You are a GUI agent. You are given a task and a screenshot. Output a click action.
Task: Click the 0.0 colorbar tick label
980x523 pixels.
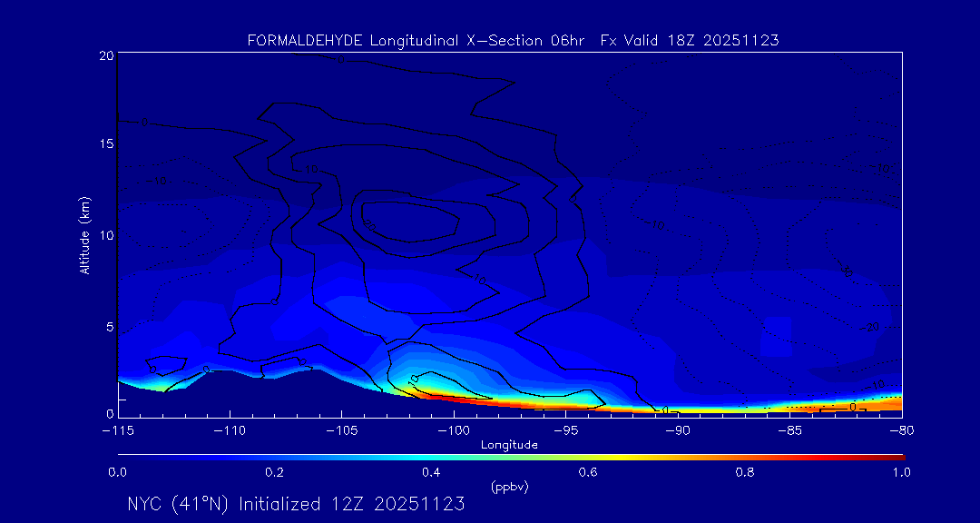click(117, 472)
